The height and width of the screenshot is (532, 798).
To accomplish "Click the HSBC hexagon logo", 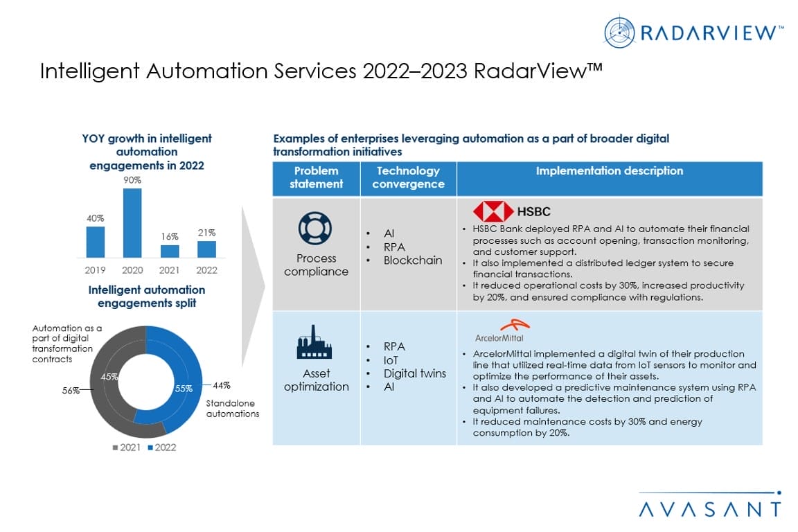I will [x=493, y=211].
